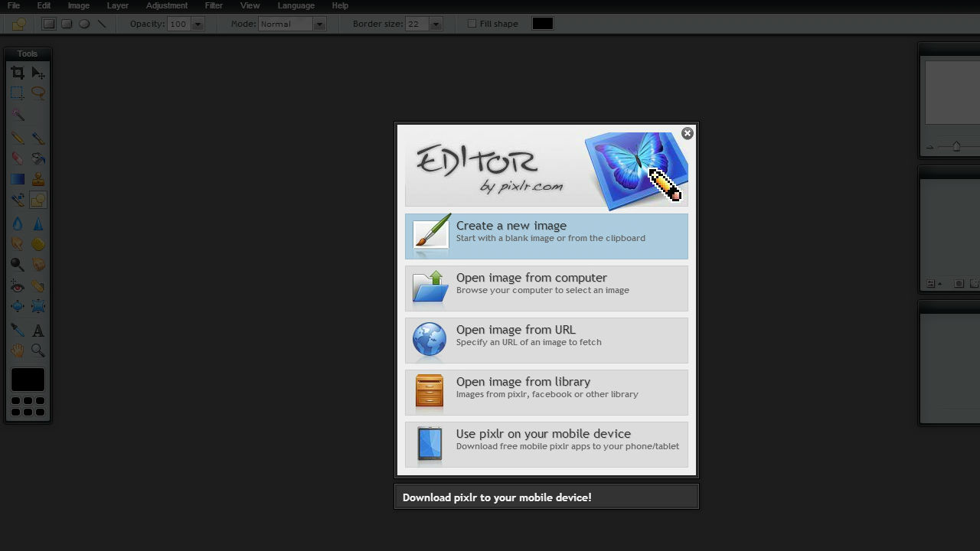
Task: Click the Navigator zoom slider handle
Action: 956,146
